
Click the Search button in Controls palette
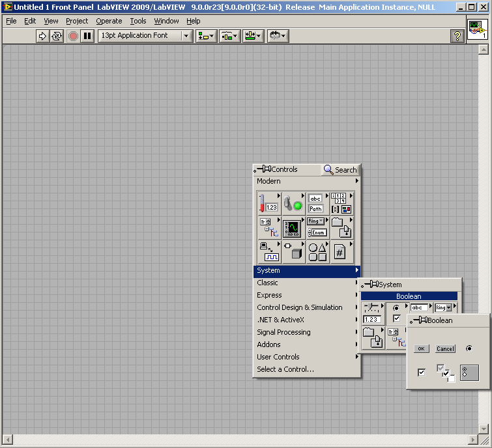pos(340,170)
